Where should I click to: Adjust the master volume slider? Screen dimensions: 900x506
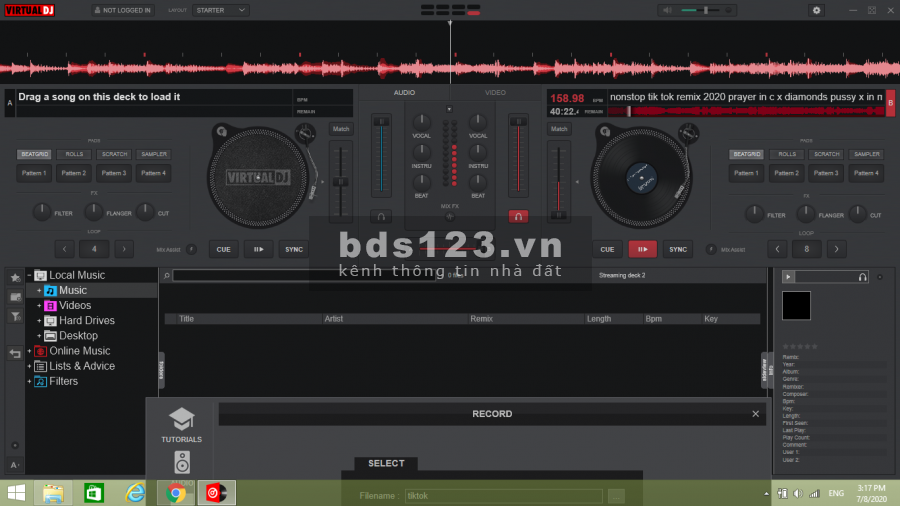701,10
